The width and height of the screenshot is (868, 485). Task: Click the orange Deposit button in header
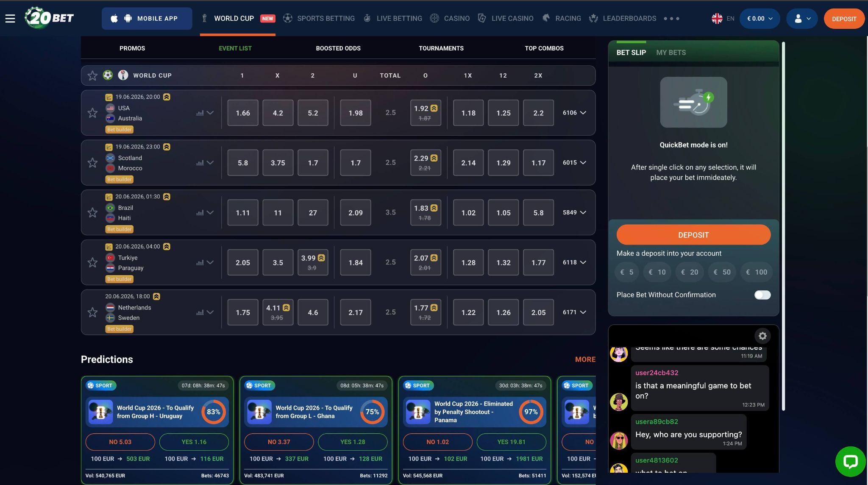tap(844, 19)
